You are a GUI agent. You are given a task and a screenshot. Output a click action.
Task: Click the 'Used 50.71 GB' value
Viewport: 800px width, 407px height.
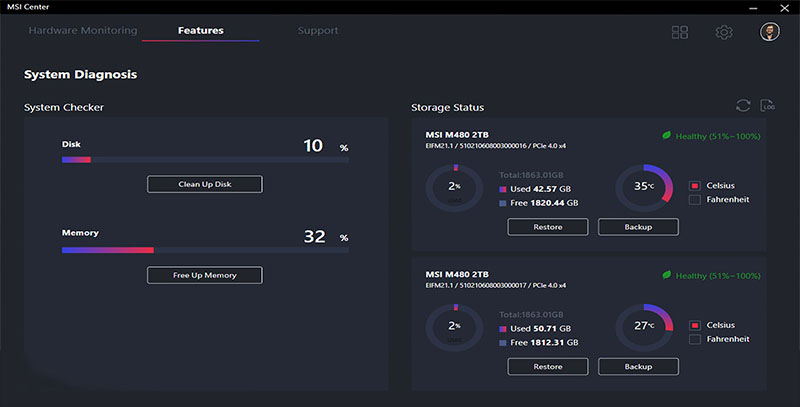point(540,328)
